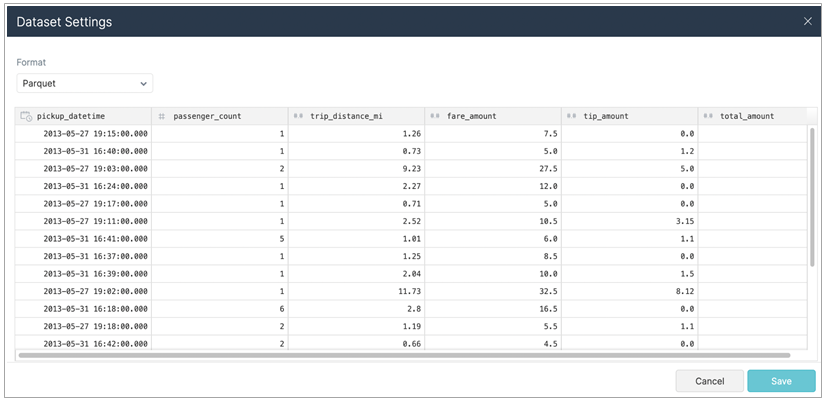This screenshot has width=826, height=405.
Task: Click fare amount value 27.5
Action: [548, 169]
